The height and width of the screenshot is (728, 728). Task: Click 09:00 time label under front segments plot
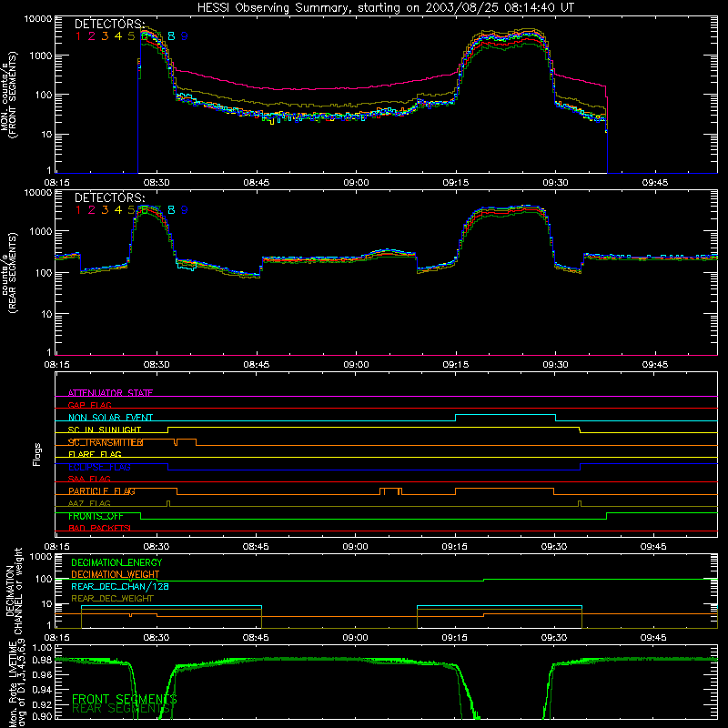[356, 183]
